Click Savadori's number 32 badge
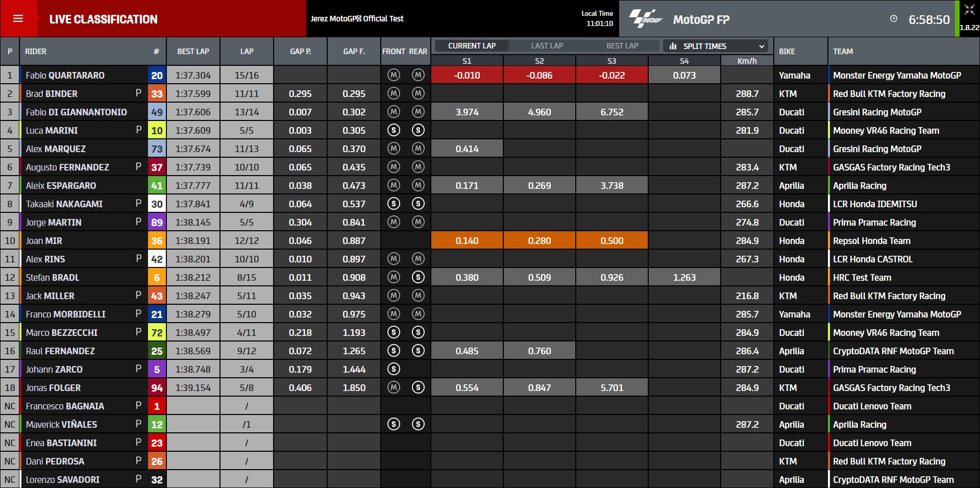Image resolution: width=980 pixels, height=488 pixels. [157, 480]
